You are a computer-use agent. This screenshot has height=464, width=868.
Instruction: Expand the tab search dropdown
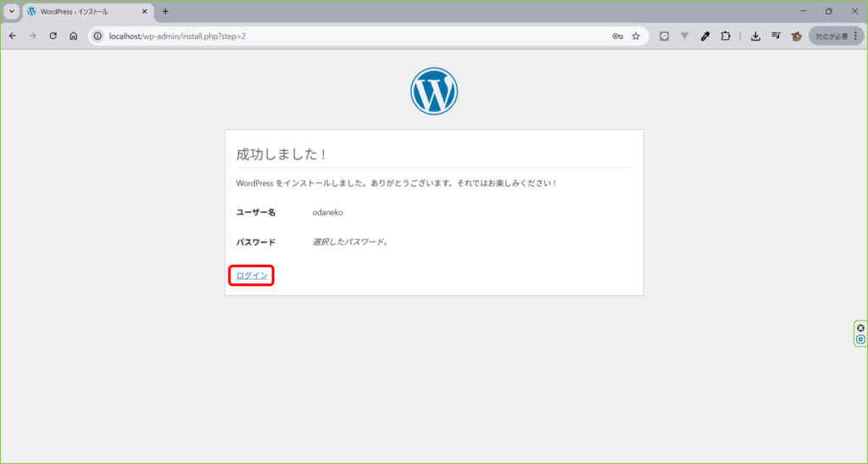(12, 12)
